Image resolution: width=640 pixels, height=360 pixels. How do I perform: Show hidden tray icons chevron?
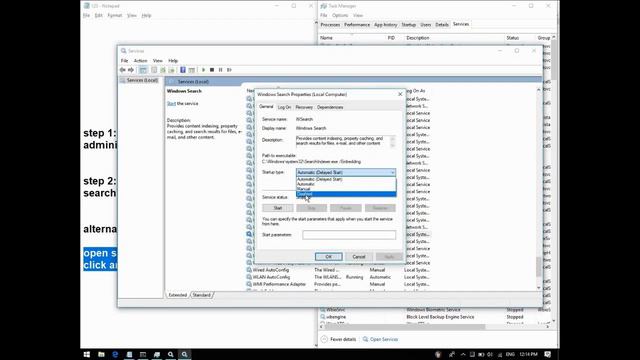(463, 354)
